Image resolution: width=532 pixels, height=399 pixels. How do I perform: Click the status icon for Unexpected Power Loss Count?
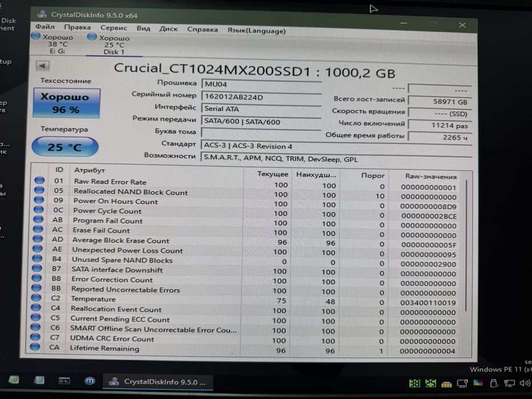(37, 249)
